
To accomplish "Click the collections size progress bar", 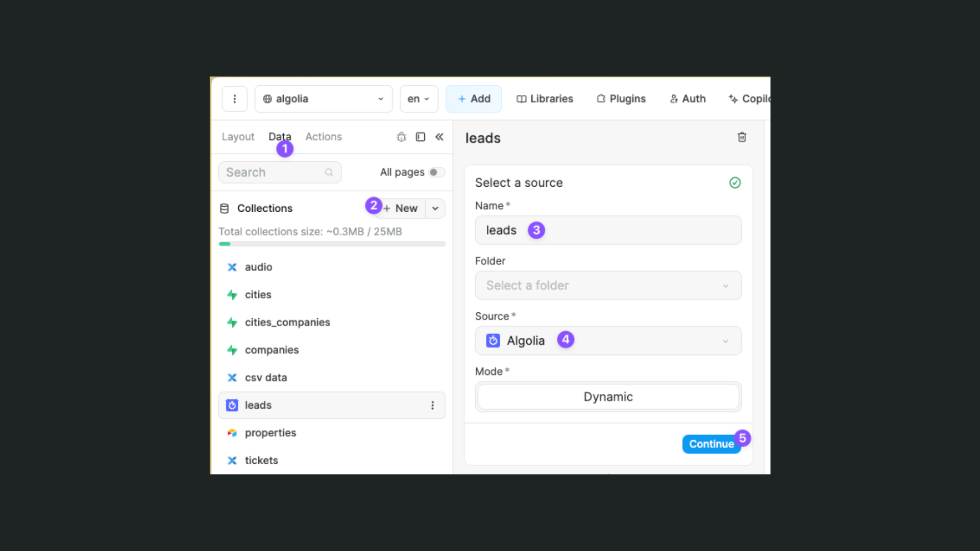I will tap(332, 244).
